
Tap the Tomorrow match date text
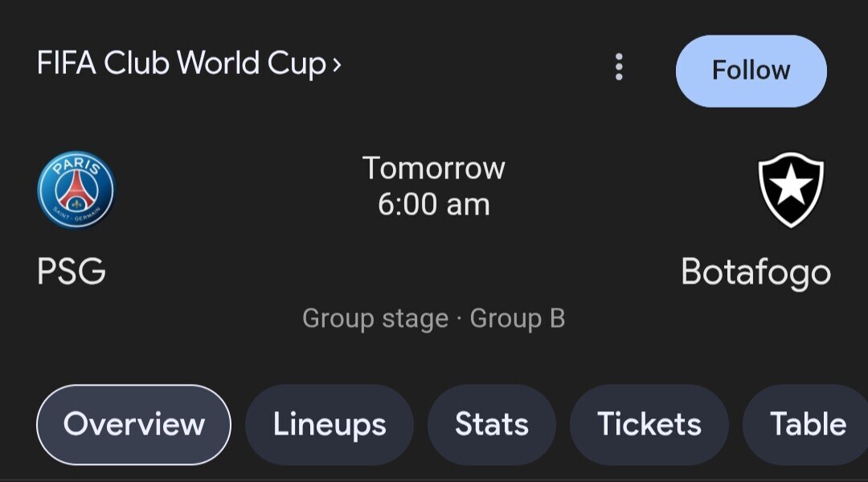coord(433,168)
